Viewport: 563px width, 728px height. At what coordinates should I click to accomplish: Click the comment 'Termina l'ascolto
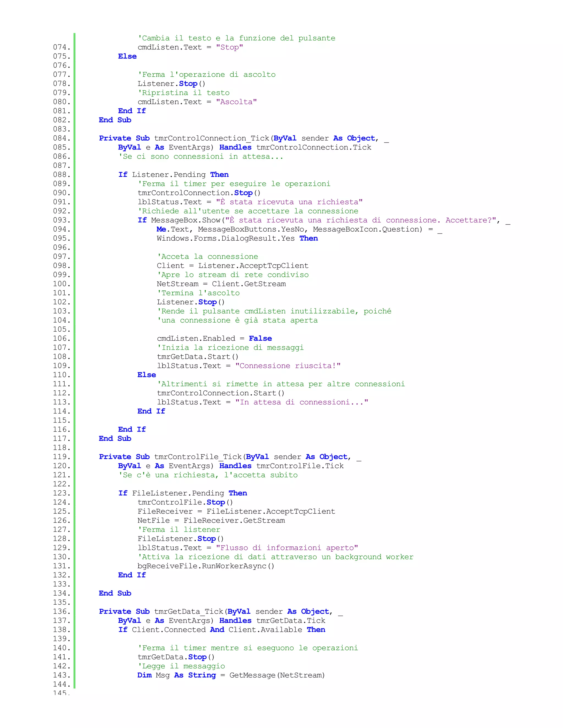[198, 293]
